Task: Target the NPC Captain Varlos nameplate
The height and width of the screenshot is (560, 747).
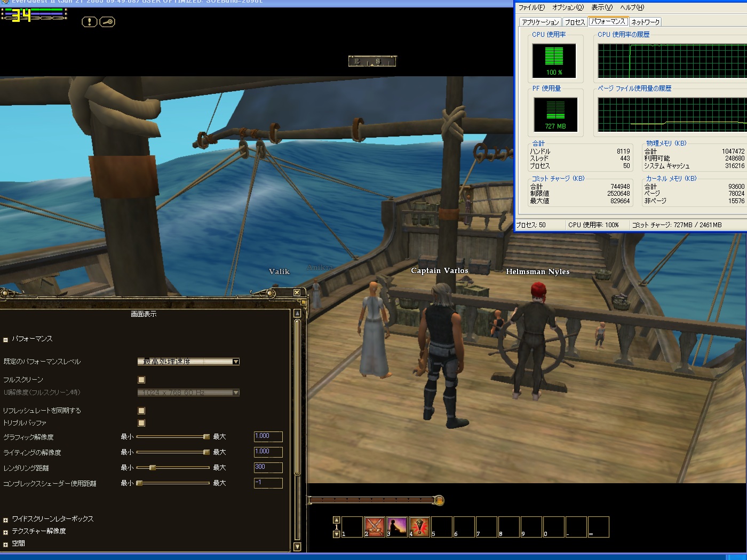Action: point(440,271)
